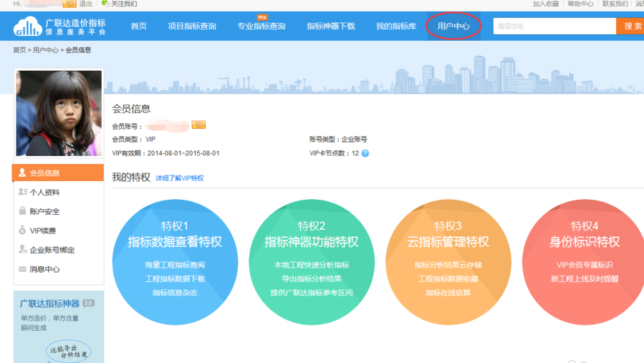Open 用户中心 navigation item
The height and width of the screenshot is (363, 644).
click(x=453, y=26)
